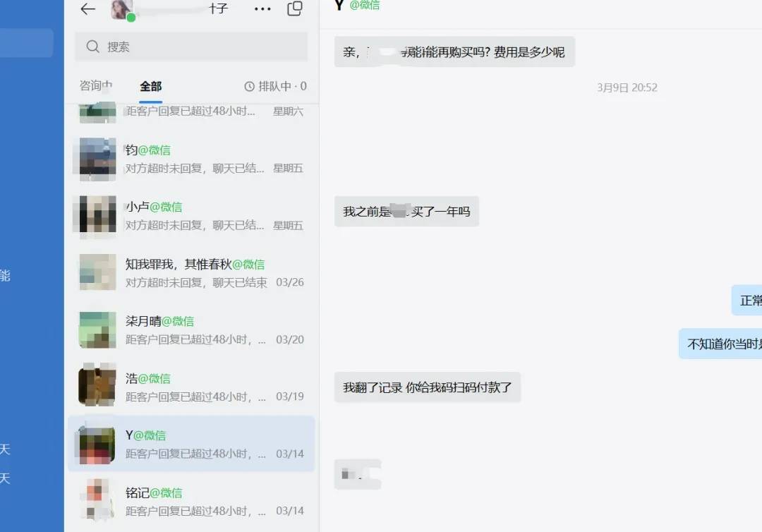The image size is (762, 532).
Task: Click the back arrow icon
Action: 88,8
